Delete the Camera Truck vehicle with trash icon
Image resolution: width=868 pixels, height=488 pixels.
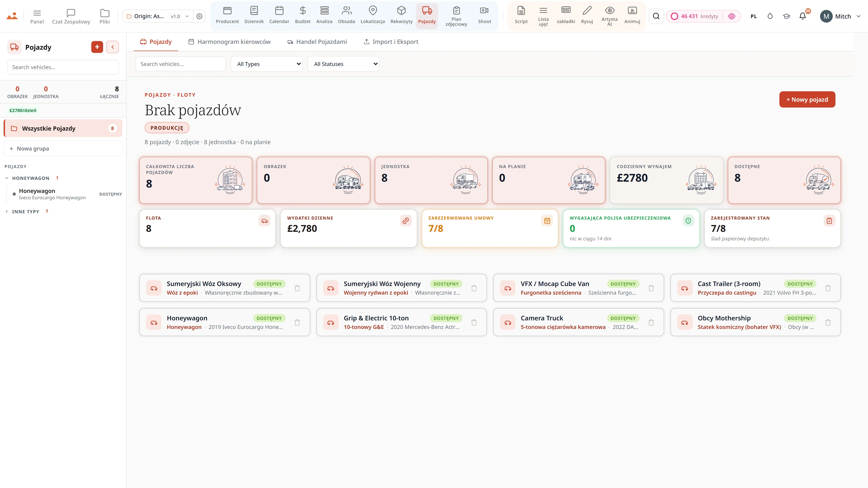651,322
